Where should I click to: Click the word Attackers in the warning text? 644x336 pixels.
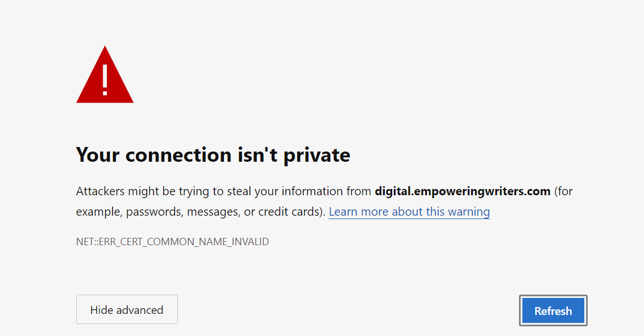[x=100, y=191]
